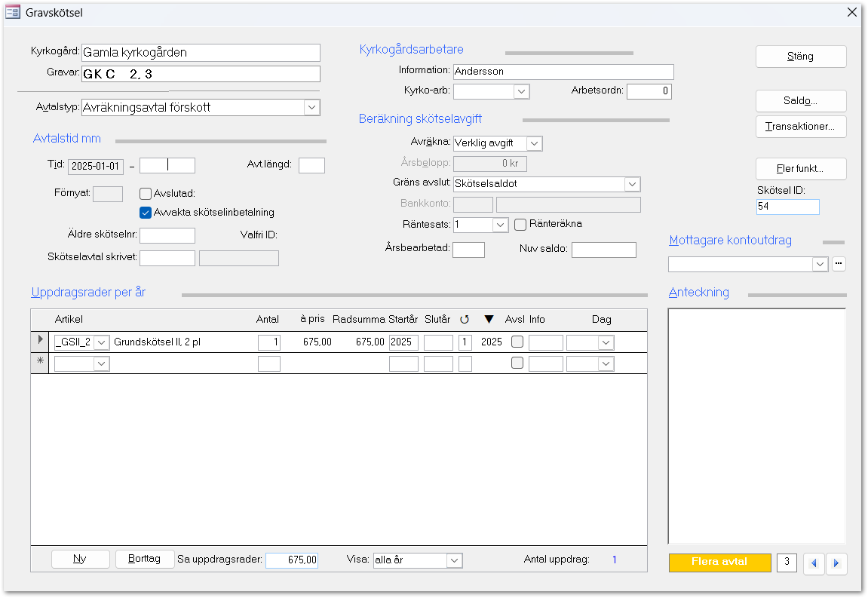The height and width of the screenshot is (598, 868).
Task: Click the next record arrow button
Action: pyautogui.click(x=836, y=563)
